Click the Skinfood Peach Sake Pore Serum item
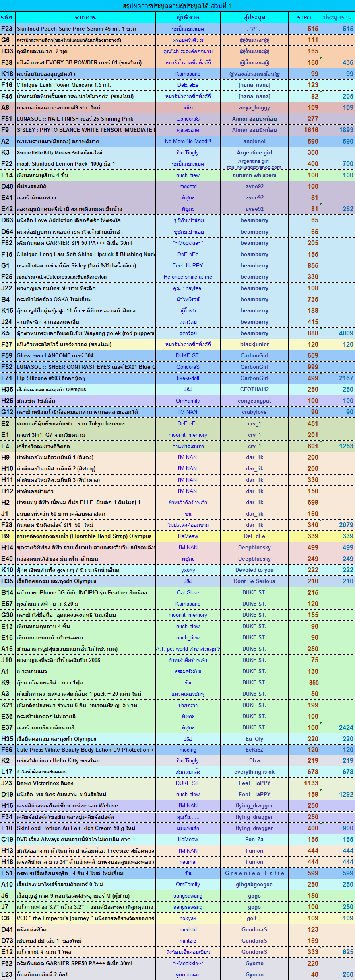 tap(85, 29)
